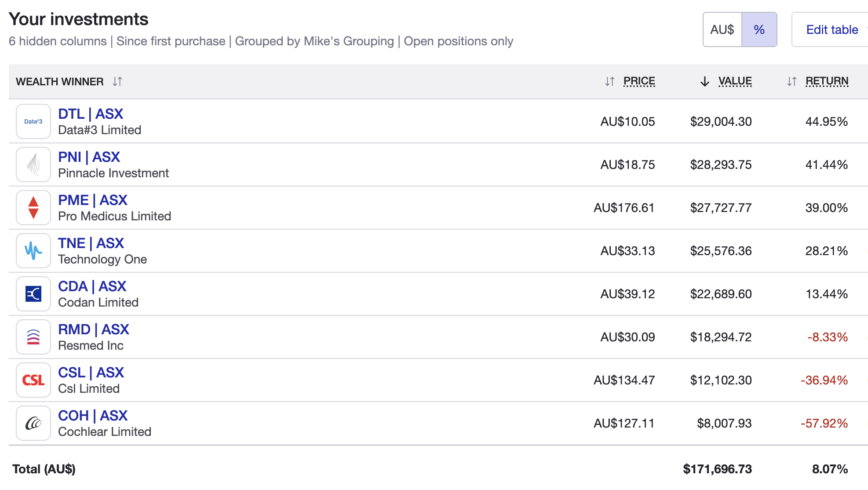Click the 44.95% return cell

tap(827, 121)
